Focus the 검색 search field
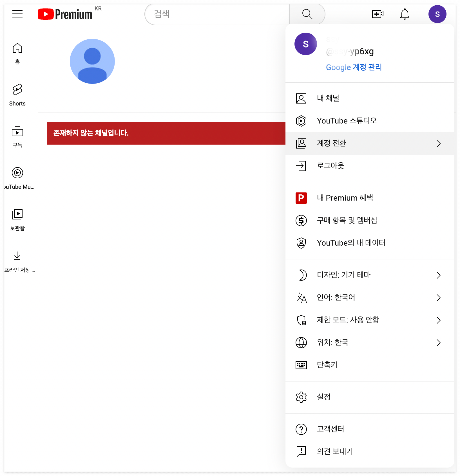 tap(217, 14)
